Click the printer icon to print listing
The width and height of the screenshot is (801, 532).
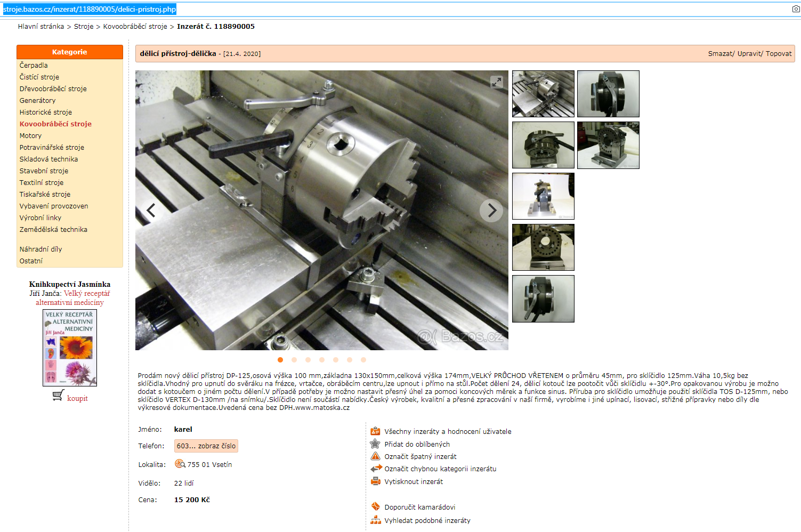click(375, 481)
